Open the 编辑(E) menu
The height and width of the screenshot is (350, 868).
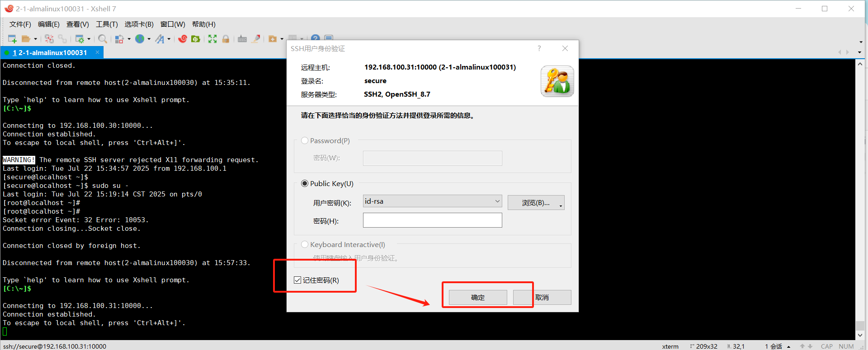point(49,24)
